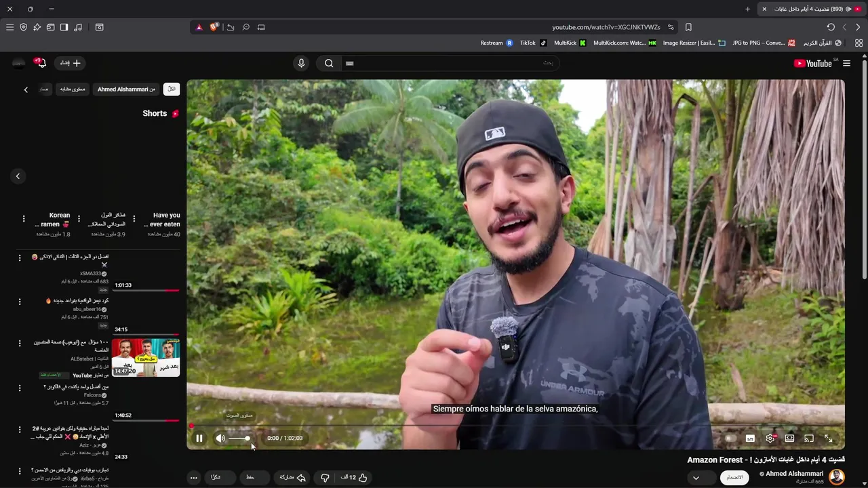Screen dimensions: 868x488
Task: Switch to theater mode
Action: 789,439
